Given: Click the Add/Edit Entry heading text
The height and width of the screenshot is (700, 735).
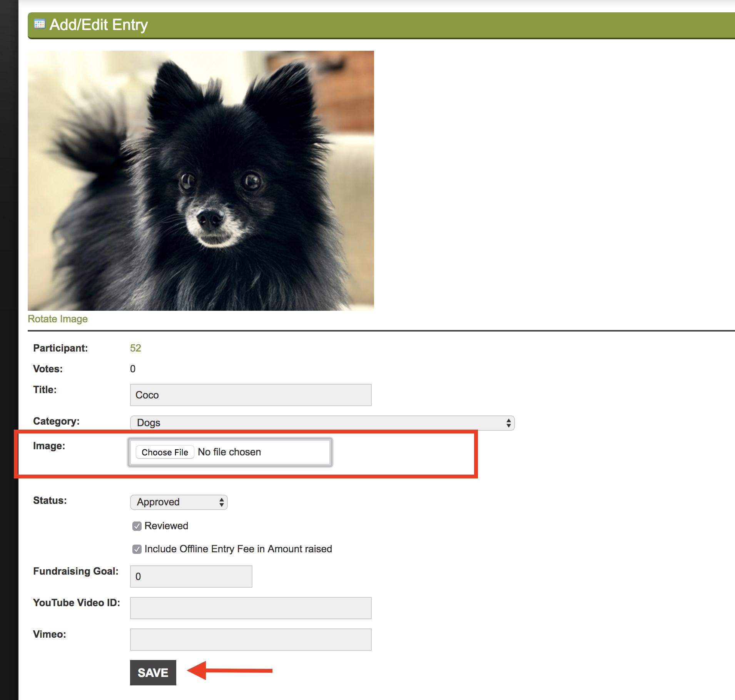Looking at the screenshot, I should 99,25.
